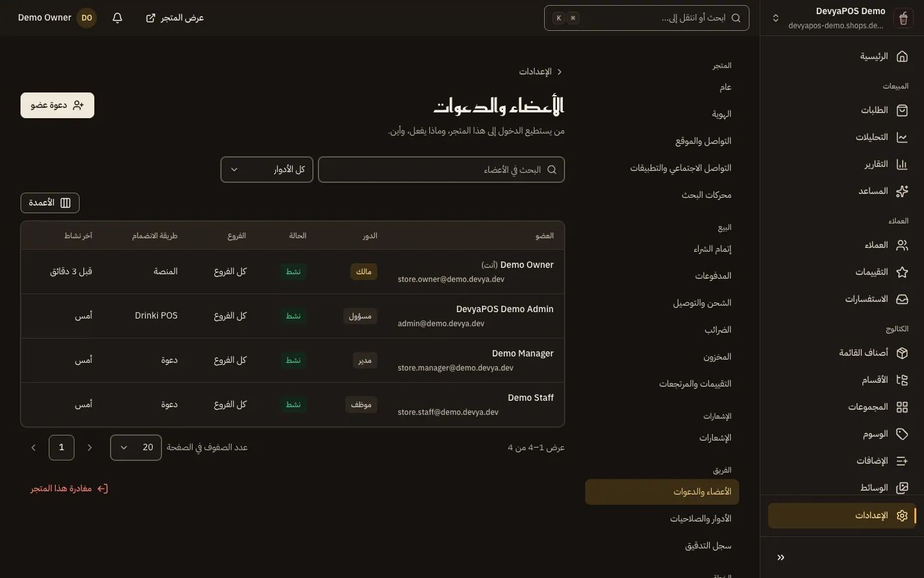Click the دعوة عضو invite member button

tap(57, 105)
